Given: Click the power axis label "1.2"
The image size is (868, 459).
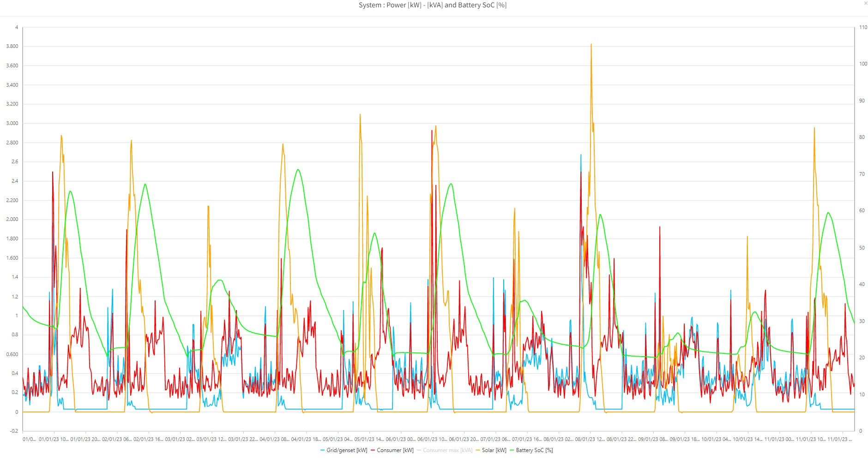Looking at the screenshot, I should pyautogui.click(x=15, y=297).
